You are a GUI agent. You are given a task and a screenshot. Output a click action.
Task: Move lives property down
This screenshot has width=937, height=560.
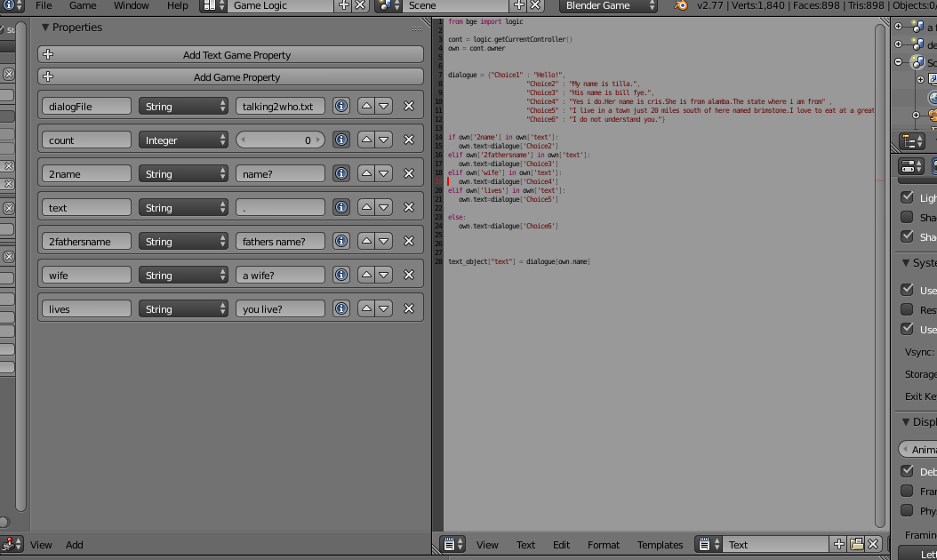click(x=384, y=309)
